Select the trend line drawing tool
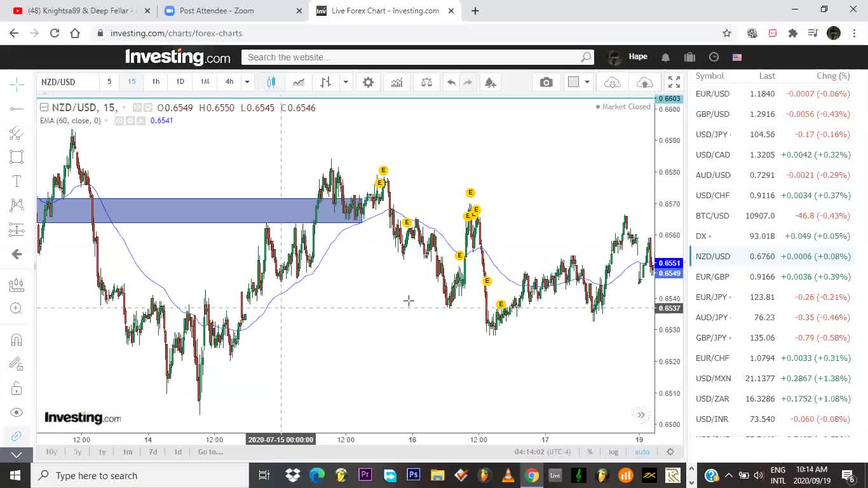The width and height of the screenshot is (868, 488). [17, 109]
